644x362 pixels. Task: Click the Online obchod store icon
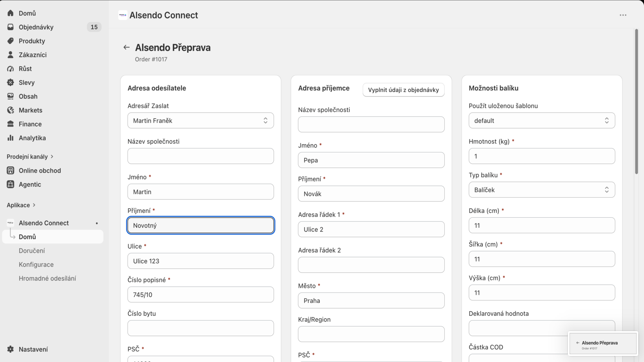(x=10, y=171)
